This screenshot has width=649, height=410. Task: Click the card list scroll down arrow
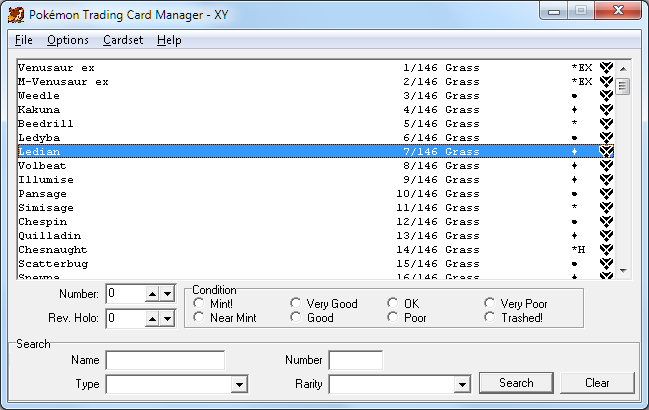coord(623,271)
